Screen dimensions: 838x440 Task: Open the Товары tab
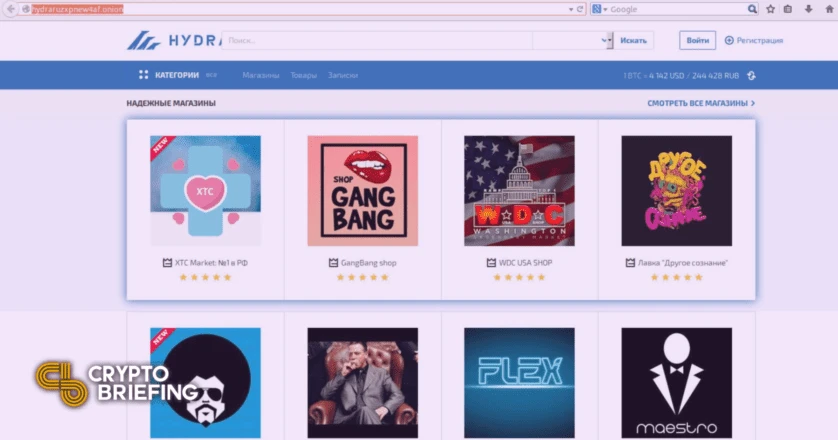[304, 75]
